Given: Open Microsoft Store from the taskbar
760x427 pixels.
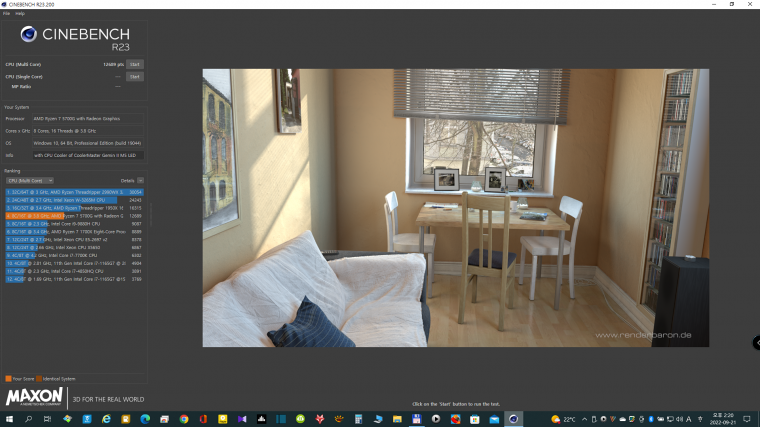Looking at the screenshot, I should point(475,419).
